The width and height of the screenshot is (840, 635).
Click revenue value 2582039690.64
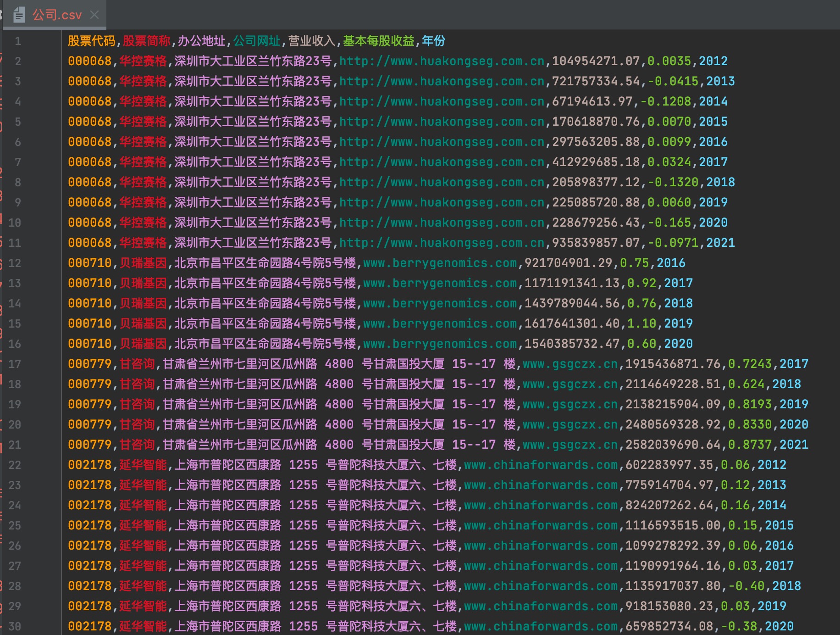pos(673,445)
